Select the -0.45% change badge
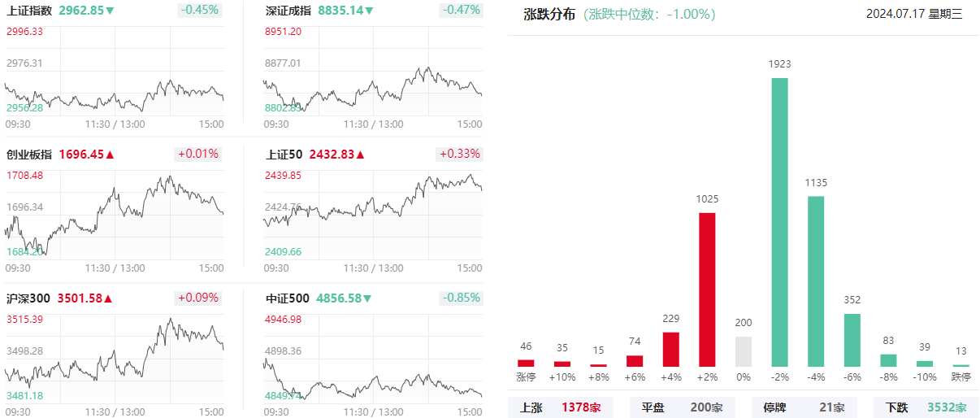 [198, 11]
